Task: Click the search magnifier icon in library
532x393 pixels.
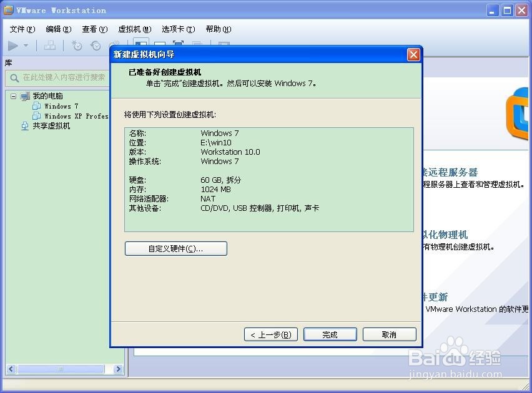Action: pos(14,78)
